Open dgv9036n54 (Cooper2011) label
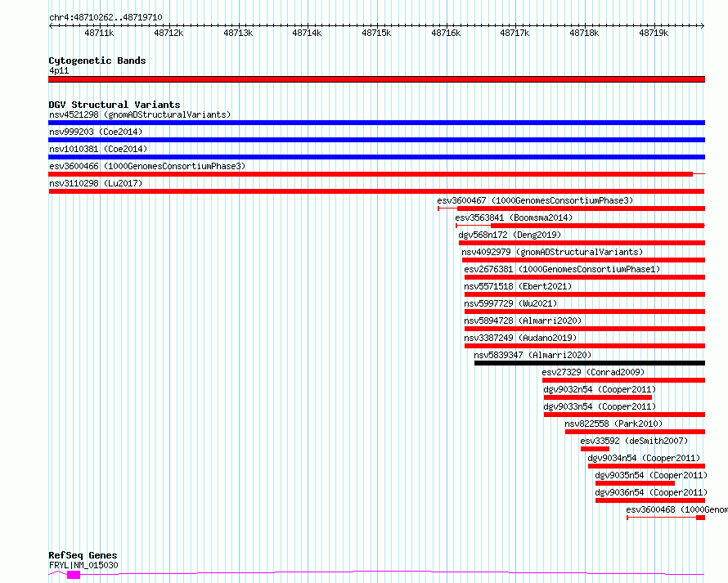 click(x=651, y=492)
